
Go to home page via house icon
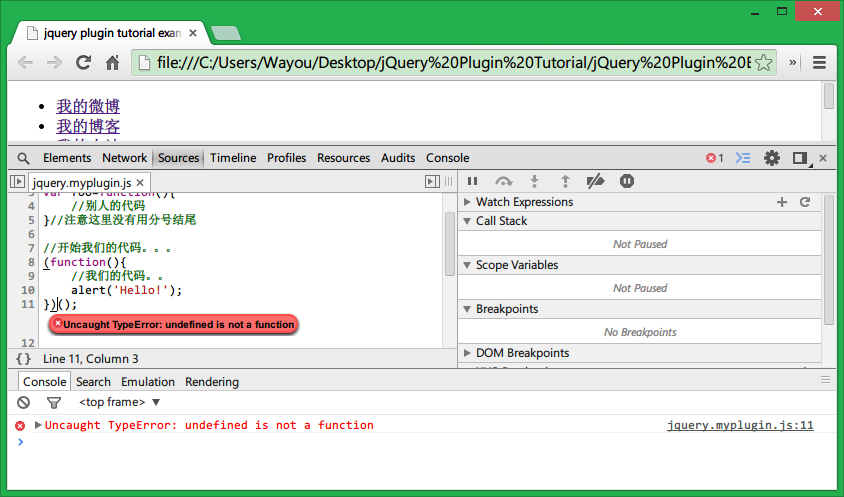112,63
